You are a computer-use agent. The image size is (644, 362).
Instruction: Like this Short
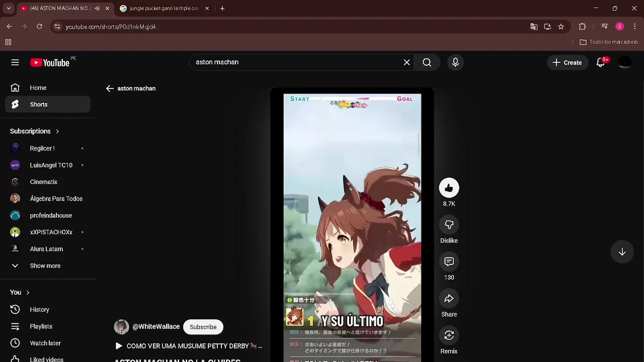click(449, 188)
